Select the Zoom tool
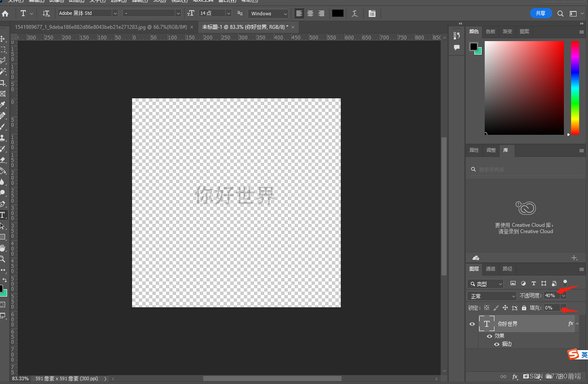Viewport: 588px width, 384px height. click(3, 259)
